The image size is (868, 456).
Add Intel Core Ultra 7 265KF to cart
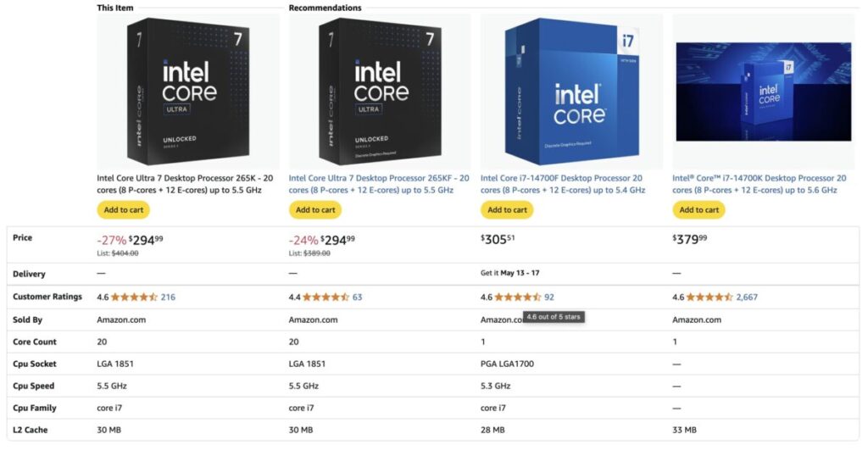coord(315,209)
